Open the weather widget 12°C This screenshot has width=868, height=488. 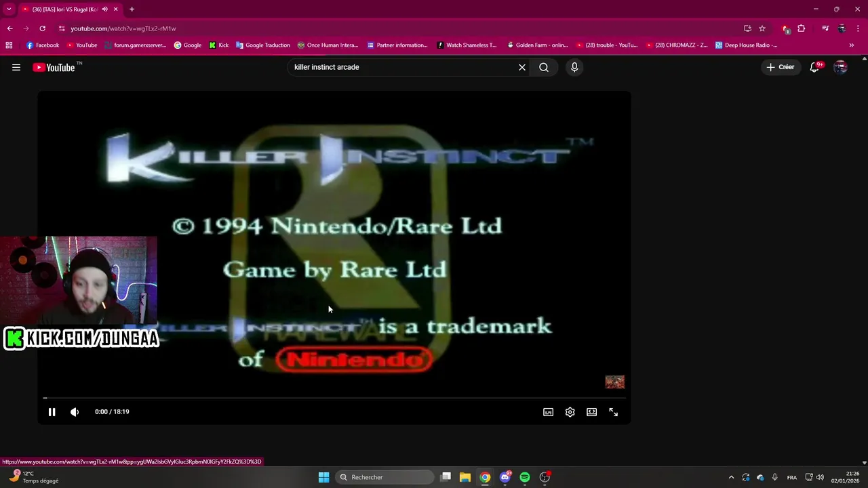tap(34, 477)
